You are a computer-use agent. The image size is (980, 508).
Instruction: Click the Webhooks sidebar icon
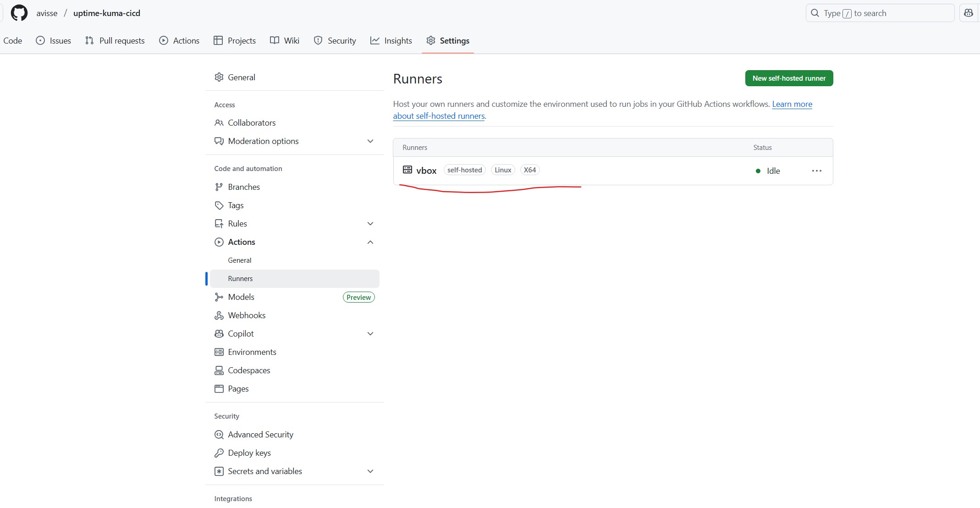219,315
